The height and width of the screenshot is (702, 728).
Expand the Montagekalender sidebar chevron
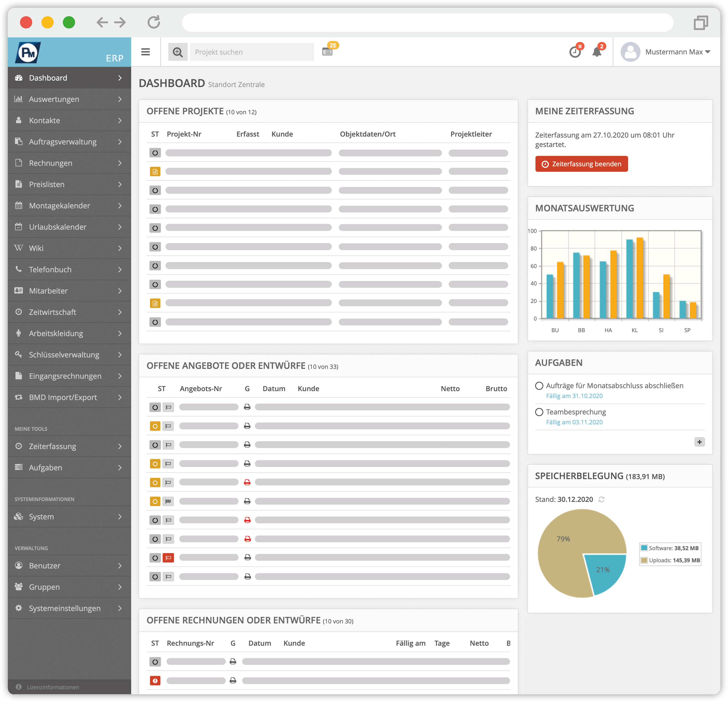pos(120,206)
